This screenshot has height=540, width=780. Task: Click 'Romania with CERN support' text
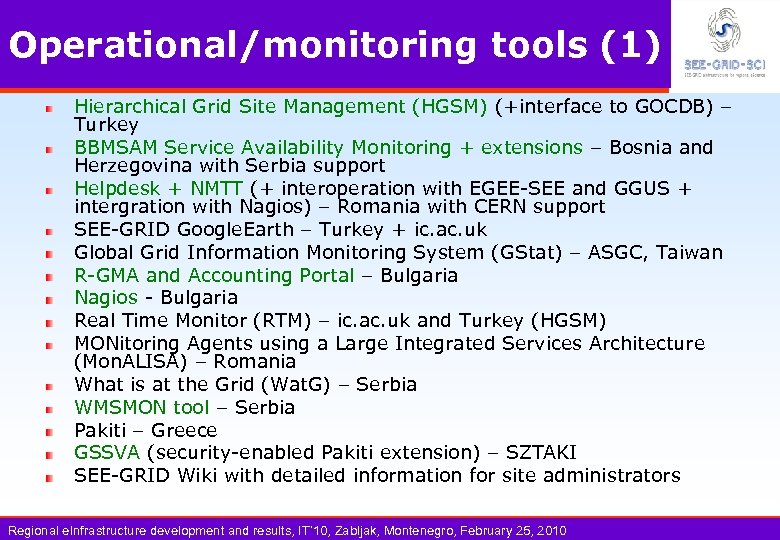(x=471, y=206)
